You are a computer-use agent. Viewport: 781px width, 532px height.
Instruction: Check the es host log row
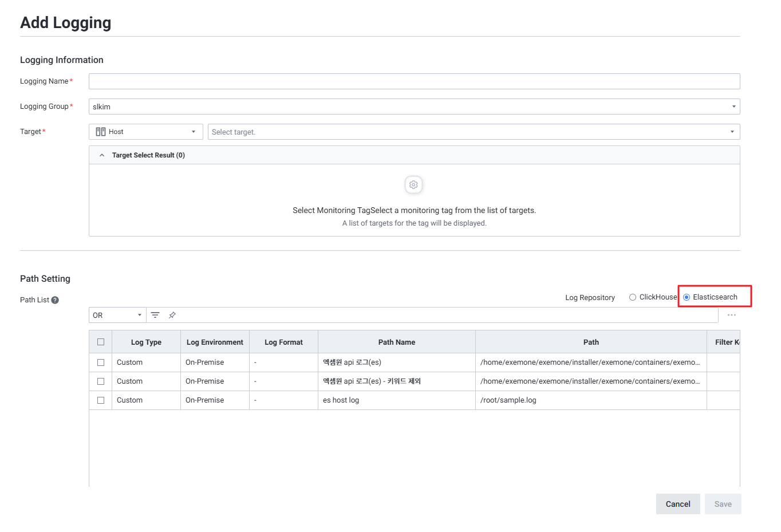[101, 400]
